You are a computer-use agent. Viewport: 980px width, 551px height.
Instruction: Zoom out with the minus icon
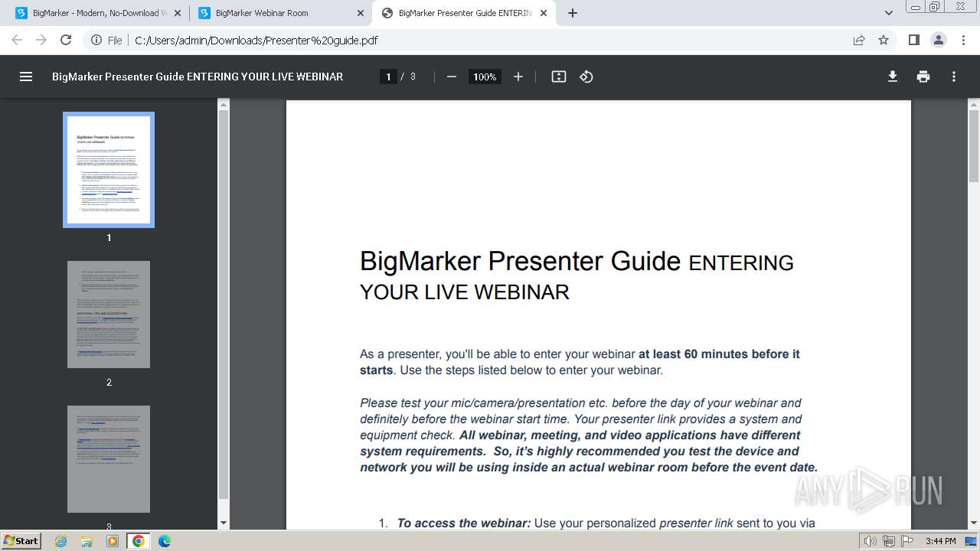click(x=452, y=77)
